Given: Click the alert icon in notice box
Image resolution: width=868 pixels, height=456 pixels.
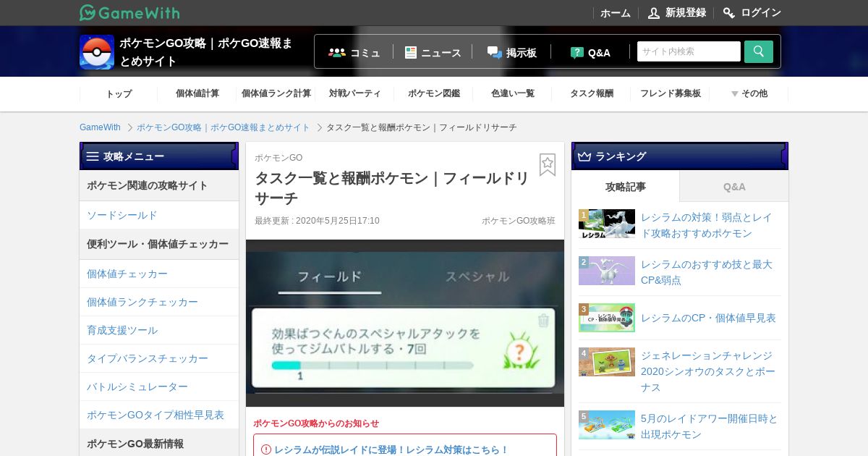Looking at the screenshot, I should click(x=266, y=449).
